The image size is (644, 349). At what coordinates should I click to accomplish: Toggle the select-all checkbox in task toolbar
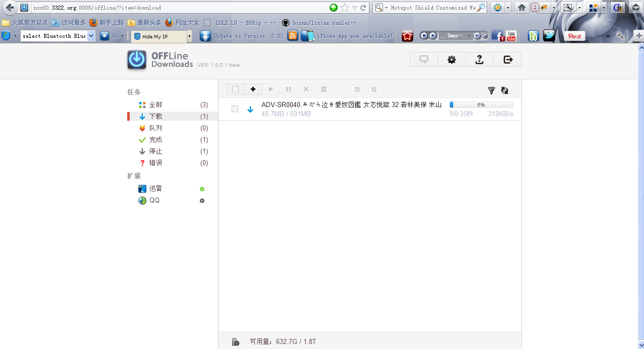235,89
